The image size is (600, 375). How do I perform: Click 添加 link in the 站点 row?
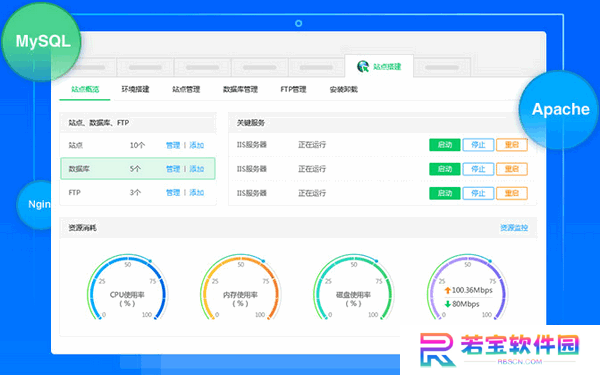tap(197, 145)
